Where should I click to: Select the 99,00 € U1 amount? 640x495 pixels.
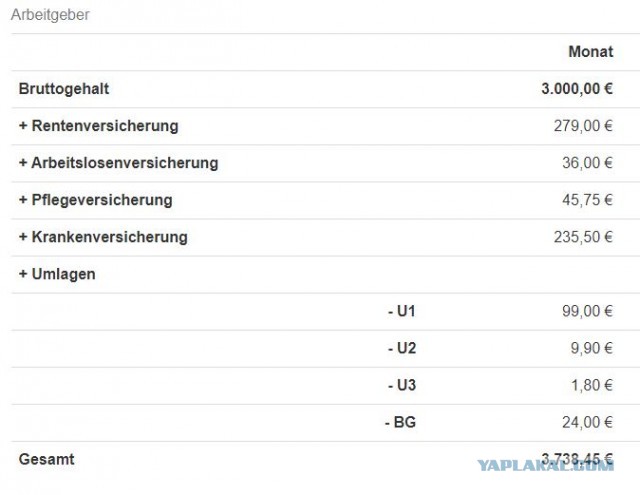[x=587, y=311]
